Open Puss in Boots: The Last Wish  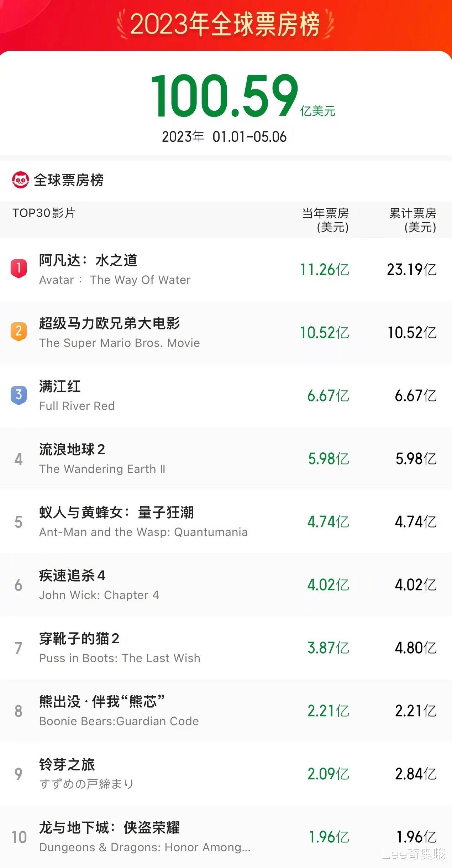tap(120, 648)
